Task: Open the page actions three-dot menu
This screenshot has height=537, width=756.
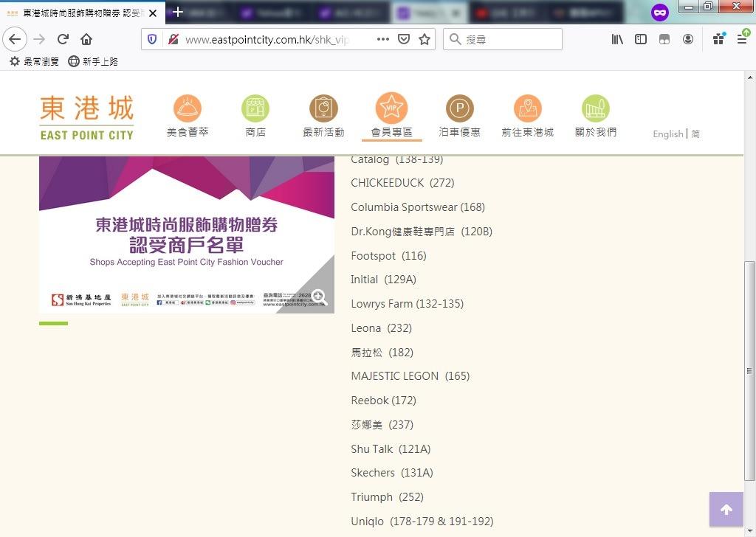Action: click(x=383, y=39)
